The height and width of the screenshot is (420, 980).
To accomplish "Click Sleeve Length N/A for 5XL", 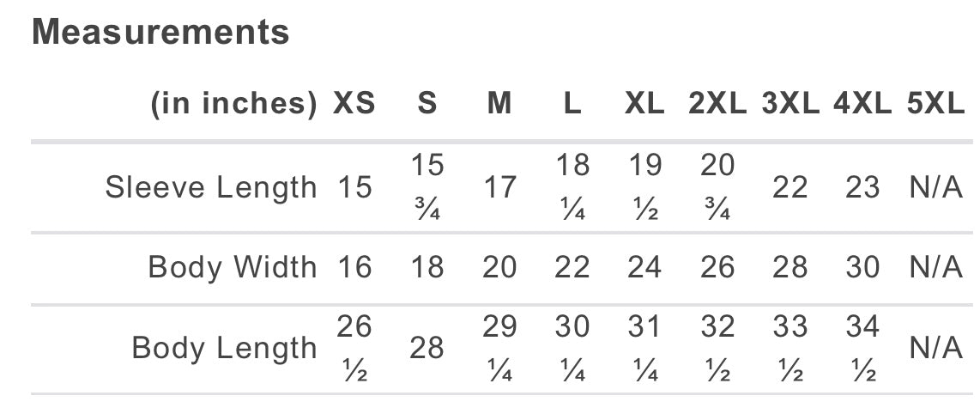I will point(935,187).
